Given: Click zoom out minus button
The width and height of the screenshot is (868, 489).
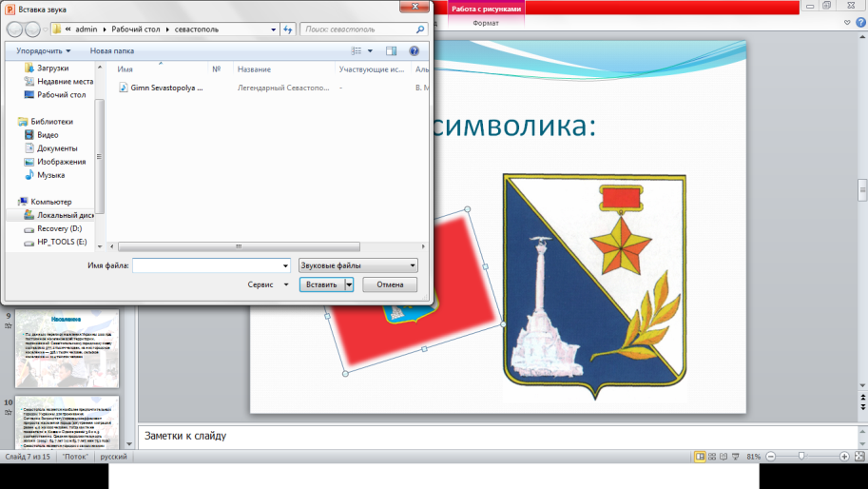Looking at the screenshot, I should click(x=771, y=457).
